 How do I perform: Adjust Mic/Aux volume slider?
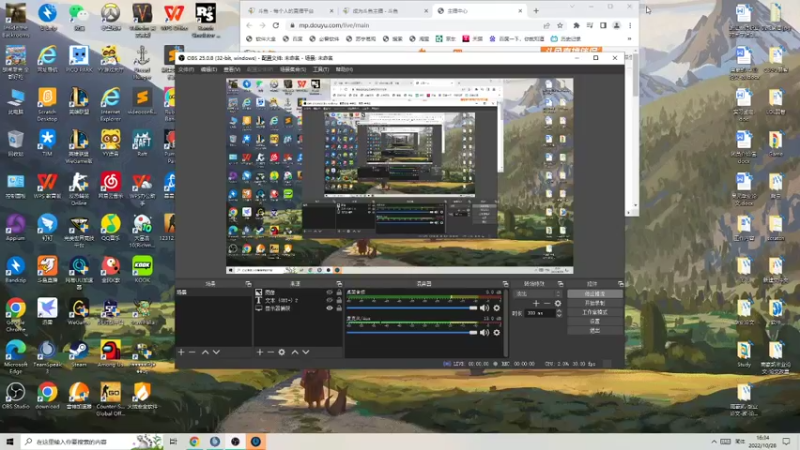tap(412, 333)
